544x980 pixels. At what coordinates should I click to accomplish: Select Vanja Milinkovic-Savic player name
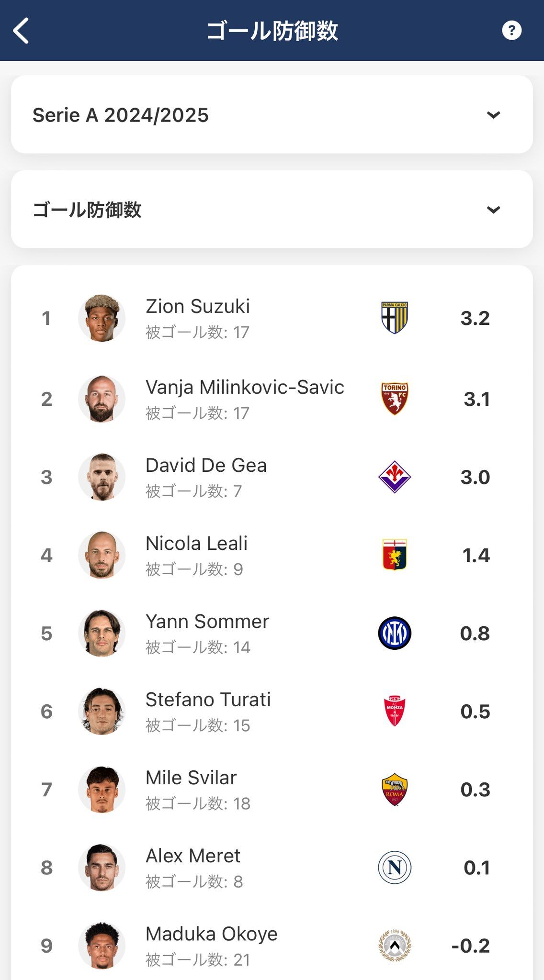pyautogui.click(x=245, y=388)
